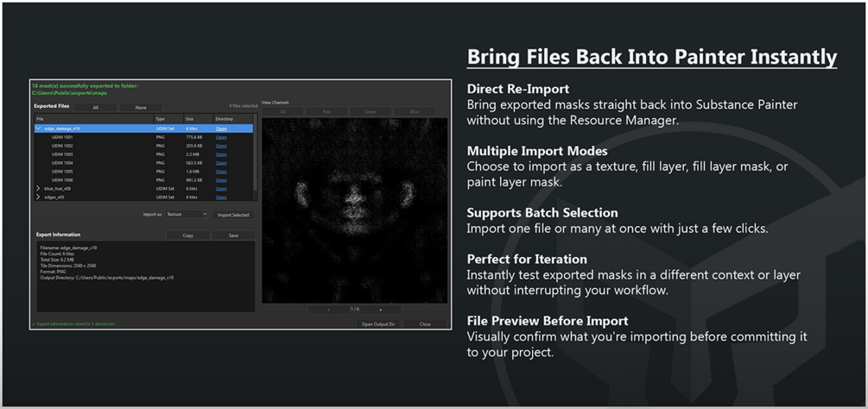This screenshot has width=868, height=409.
Task: Open directory link for edge_damage_v19
Action: pyautogui.click(x=221, y=129)
